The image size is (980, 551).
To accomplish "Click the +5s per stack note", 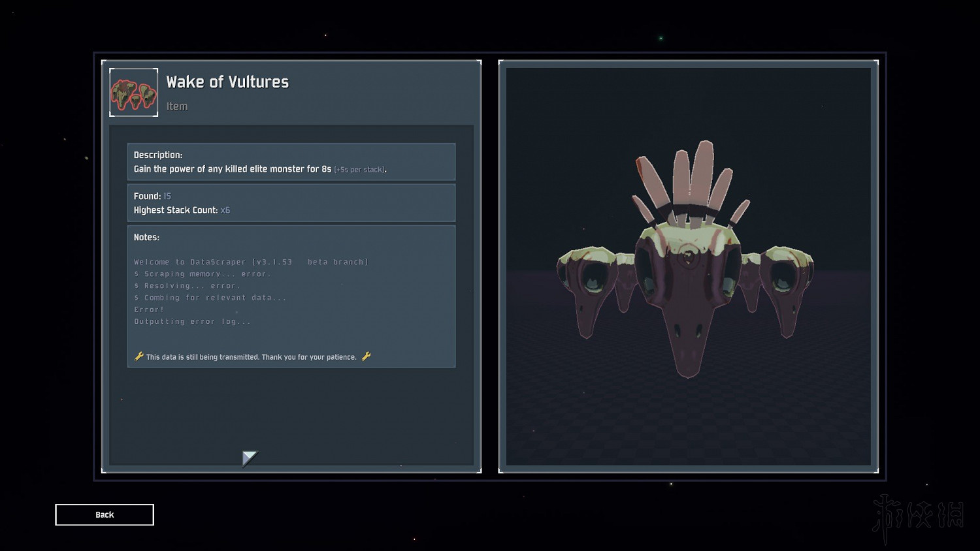I will 359,170.
